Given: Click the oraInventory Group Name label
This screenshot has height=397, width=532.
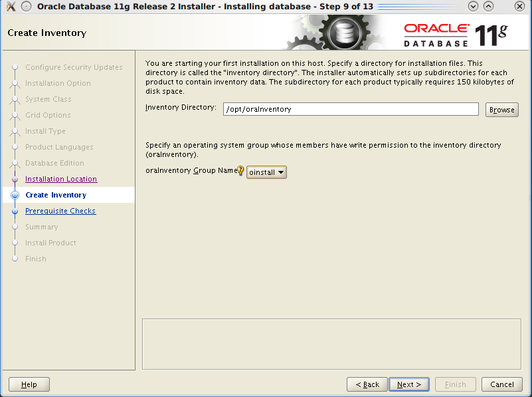Looking at the screenshot, I should point(191,170).
